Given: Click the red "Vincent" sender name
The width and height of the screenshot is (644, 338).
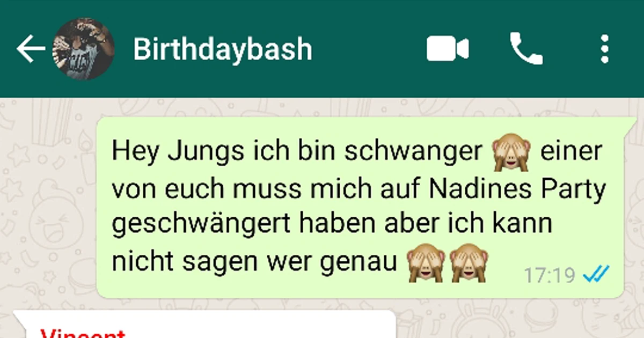Looking at the screenshot, I should 83,334.
